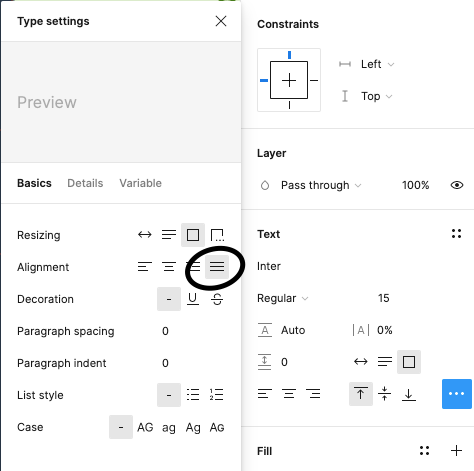Apply underline decoration
Image resolution: width=474 pixels, height=471 pixels.
pos(193,299)
